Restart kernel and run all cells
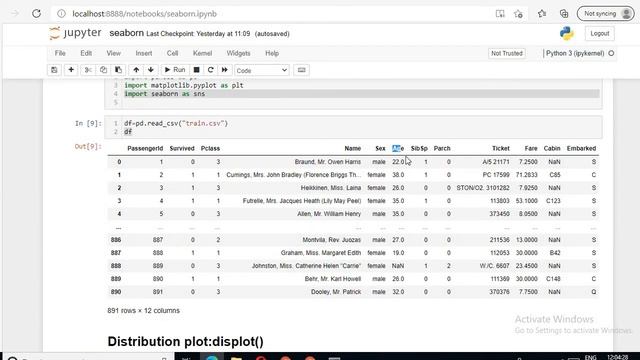 click(x=224, y=70)
